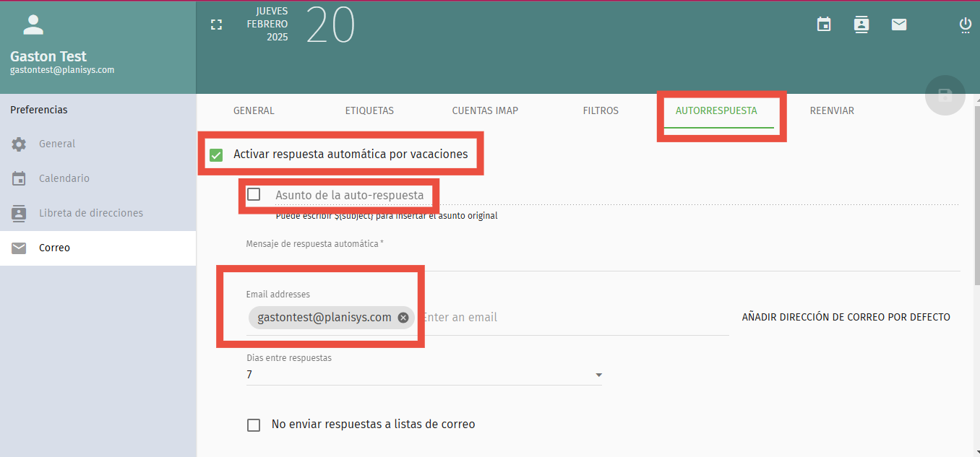
Task: Open Calendario preferences in the sidebar
Action: 18,178
